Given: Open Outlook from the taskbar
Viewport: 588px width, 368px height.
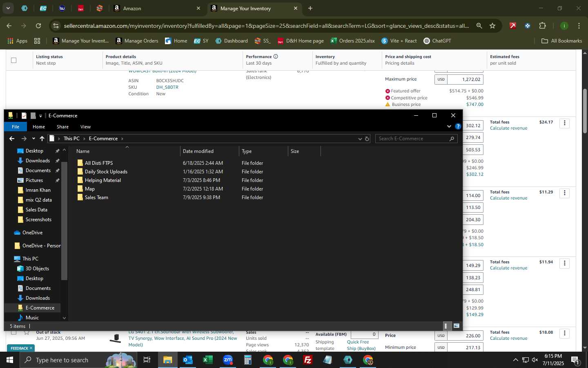Looking at the screenshot, I should (188, 360).
